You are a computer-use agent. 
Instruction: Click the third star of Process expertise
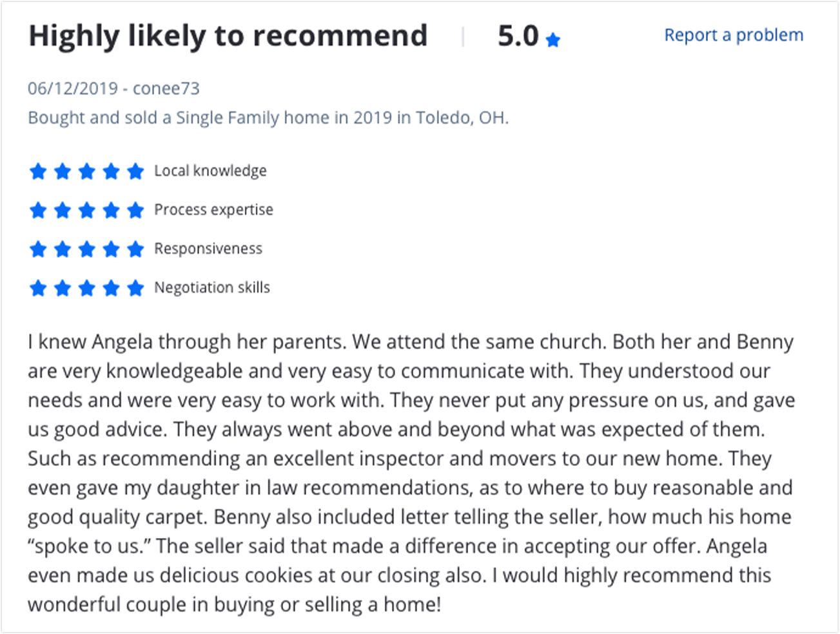point(86,210)
